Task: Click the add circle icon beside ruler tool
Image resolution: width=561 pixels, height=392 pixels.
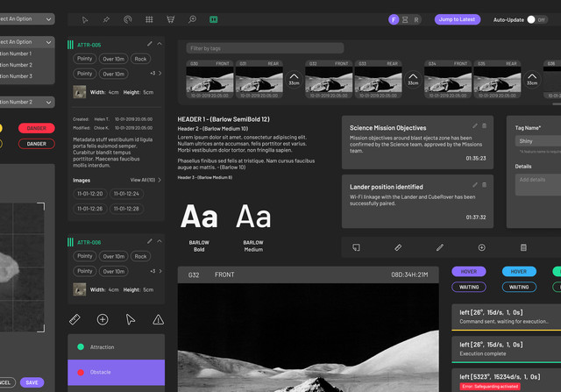Action: 103,319
